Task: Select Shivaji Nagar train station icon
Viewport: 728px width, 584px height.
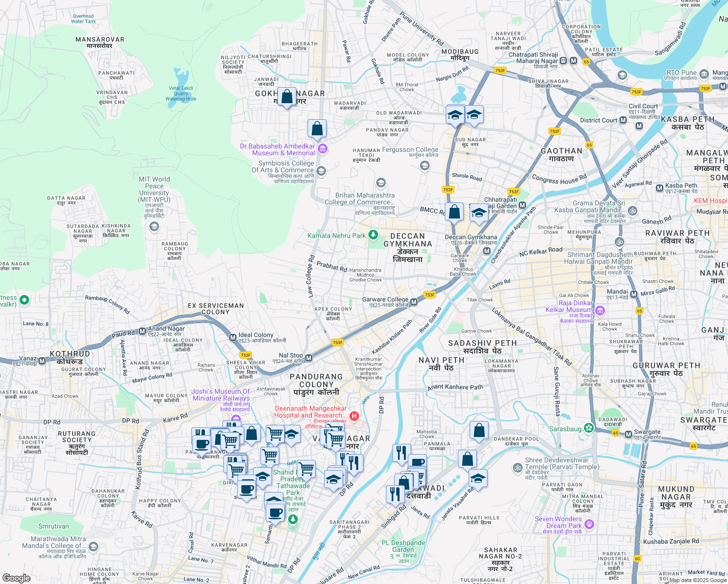Action: click(x=563, y=61)
